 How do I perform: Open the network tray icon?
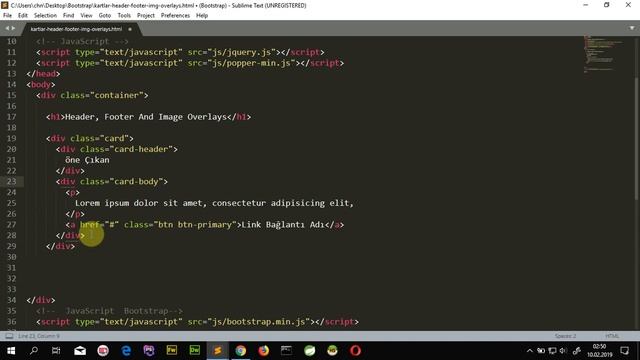pos(552,351)
